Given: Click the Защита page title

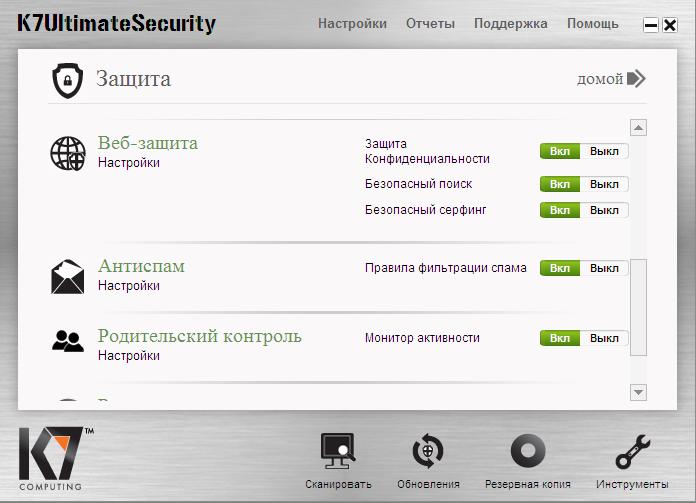Looking at the screenshot, I should click(x=134, y=79).
